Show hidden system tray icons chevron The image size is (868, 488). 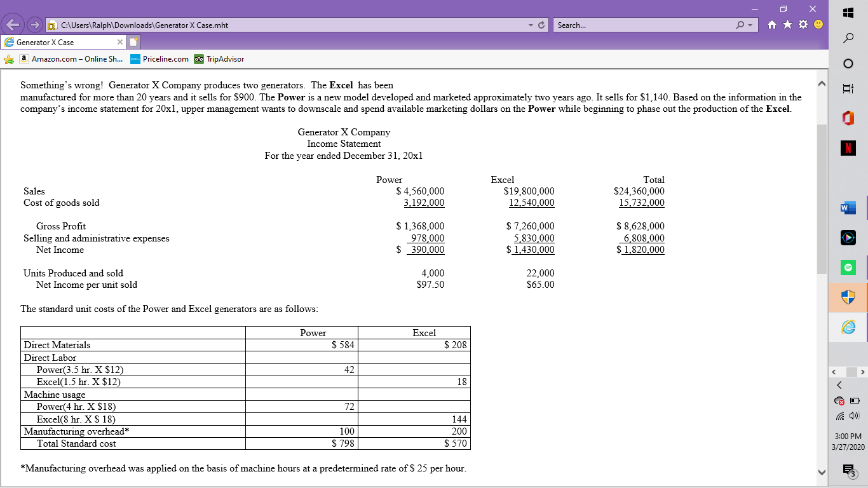click(839, 385)
